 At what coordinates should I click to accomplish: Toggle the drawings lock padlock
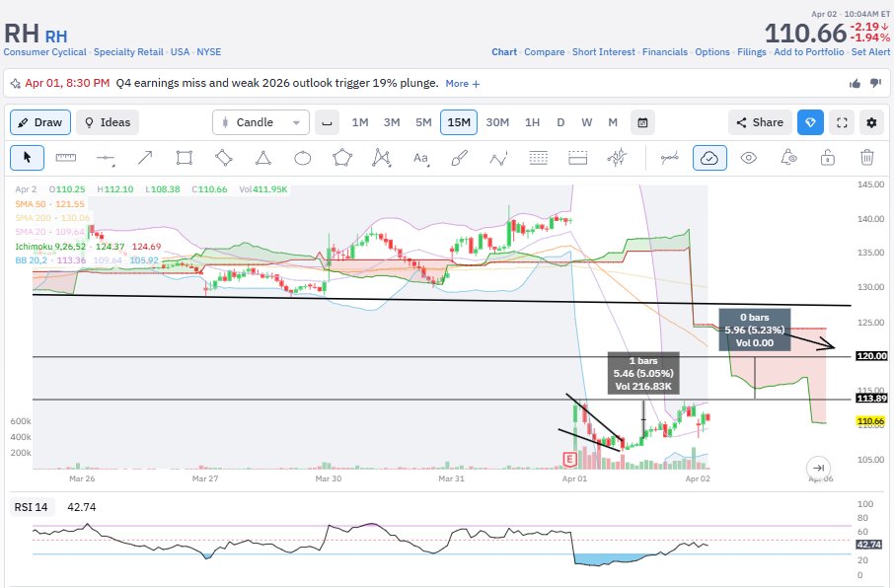tap(827, 158)
